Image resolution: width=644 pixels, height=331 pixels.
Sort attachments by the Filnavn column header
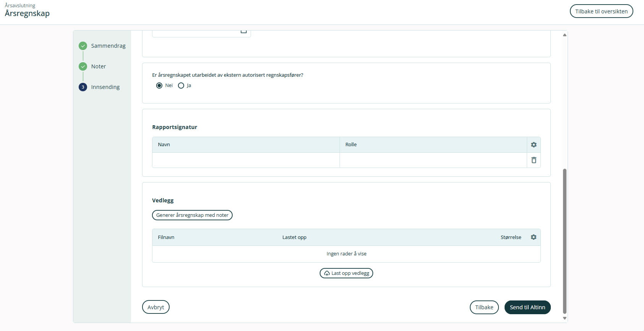coord(166,237)
